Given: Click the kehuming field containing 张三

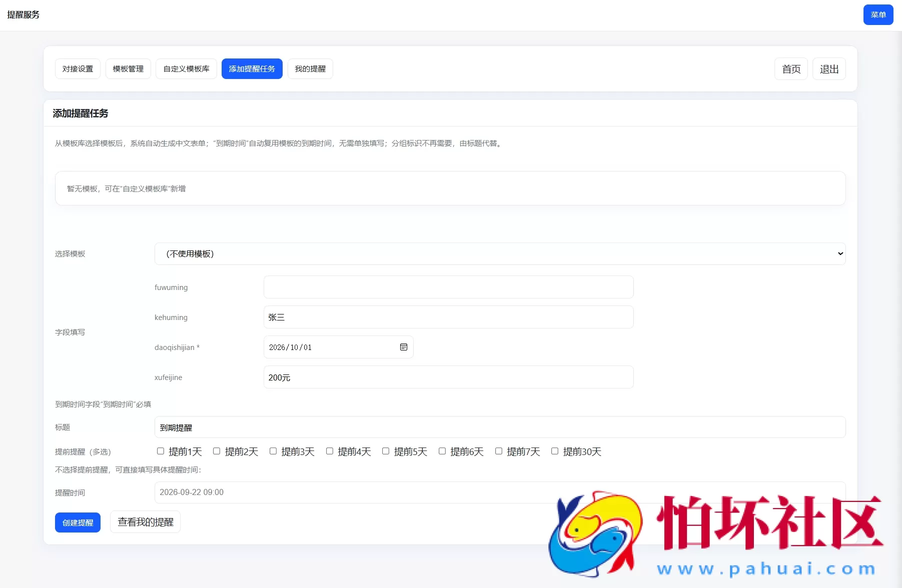Looking at the screenshot, I should [x=448, y=317].
